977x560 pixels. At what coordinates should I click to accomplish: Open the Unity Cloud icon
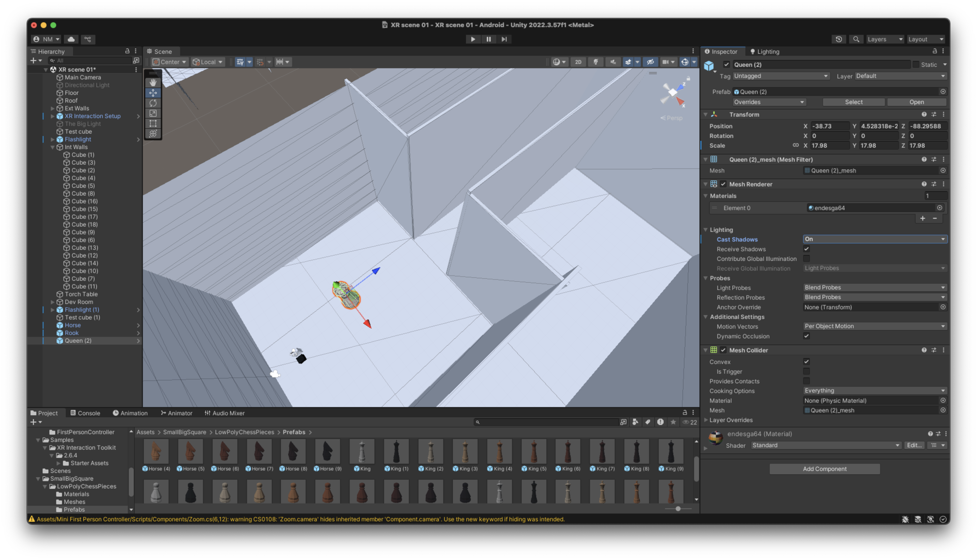[x=71, y=39]
